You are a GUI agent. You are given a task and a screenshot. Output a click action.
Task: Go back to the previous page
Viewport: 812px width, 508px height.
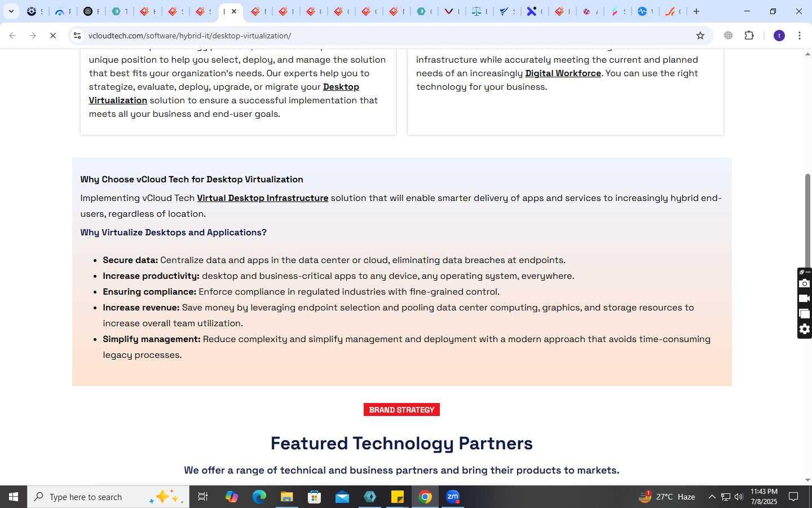tap(12, 36)
